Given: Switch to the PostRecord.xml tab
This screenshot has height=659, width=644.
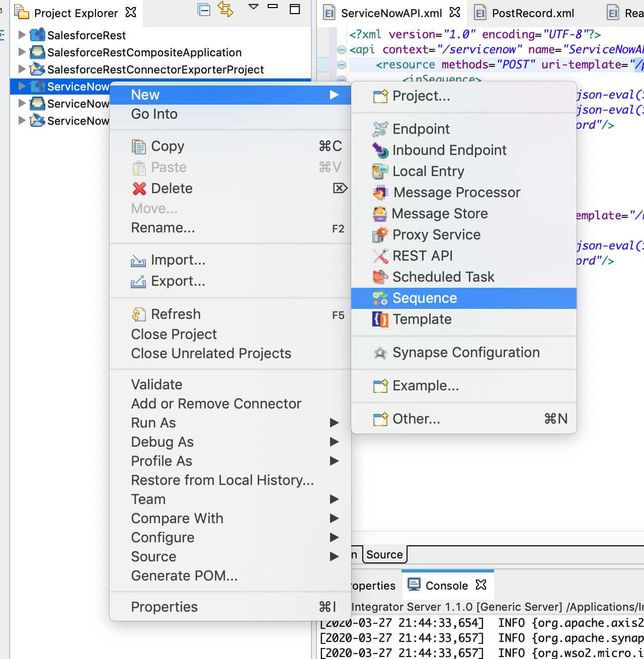Looking at the screenshot, I should click(x=525, y=13).
